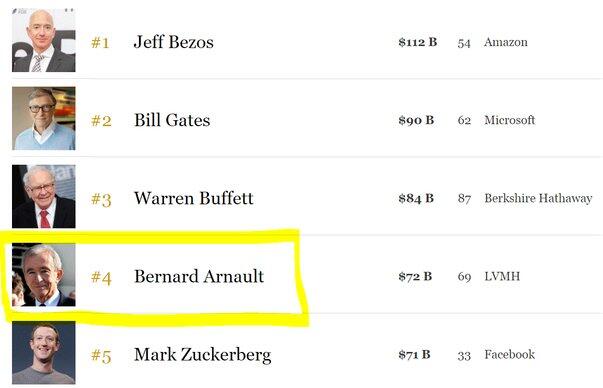Open Warren Buffett profile photo

point(44,196)
